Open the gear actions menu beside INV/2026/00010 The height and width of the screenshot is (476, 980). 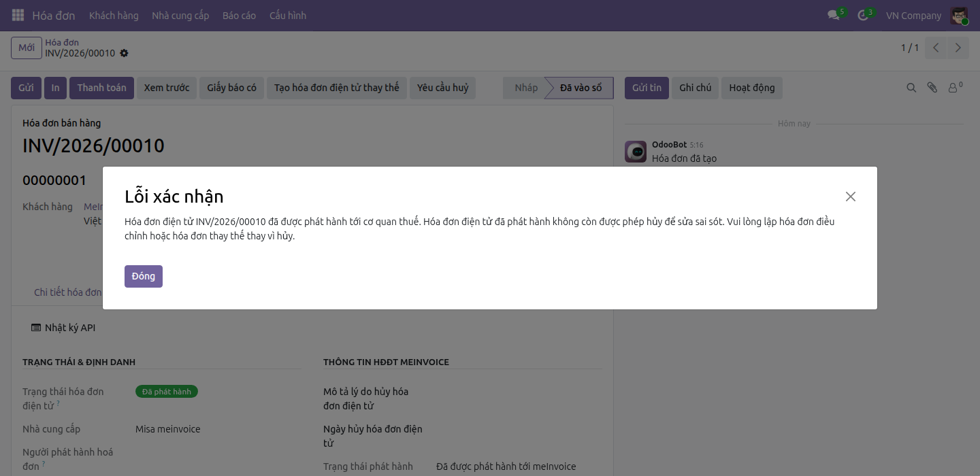124,53
